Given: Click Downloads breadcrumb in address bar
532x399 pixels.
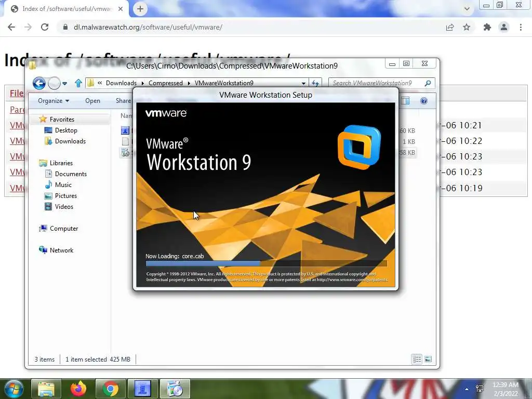Looking at the screenshot, I should tap(121, 83).
